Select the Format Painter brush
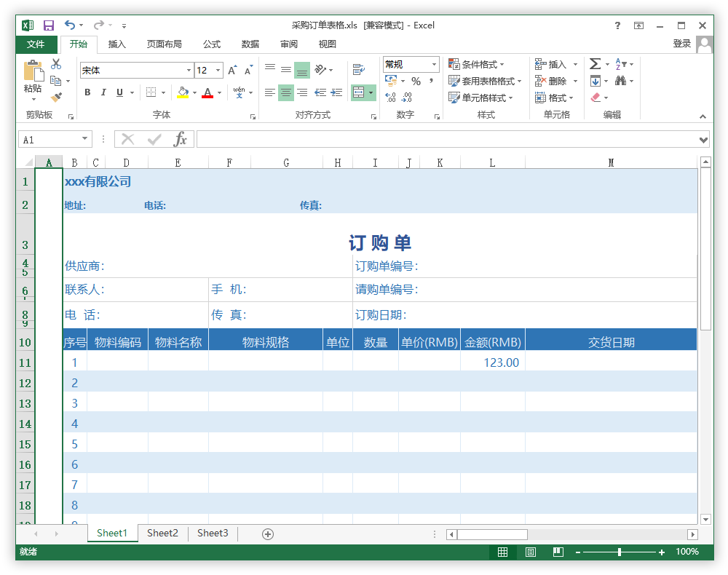The height and width of the screenshot is (575, 728). pos(56,97)
